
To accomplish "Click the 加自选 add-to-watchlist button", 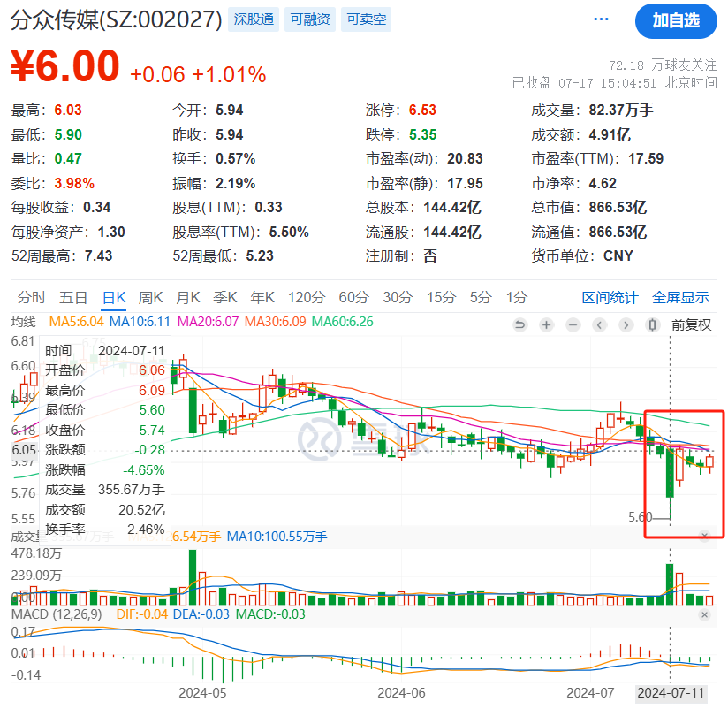I will [x=676, y=21].
